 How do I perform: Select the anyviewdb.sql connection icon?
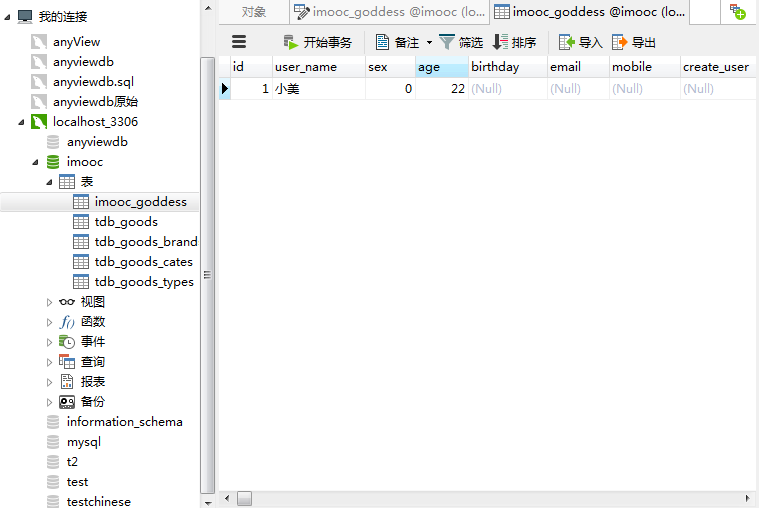click(x=39, y=81)
